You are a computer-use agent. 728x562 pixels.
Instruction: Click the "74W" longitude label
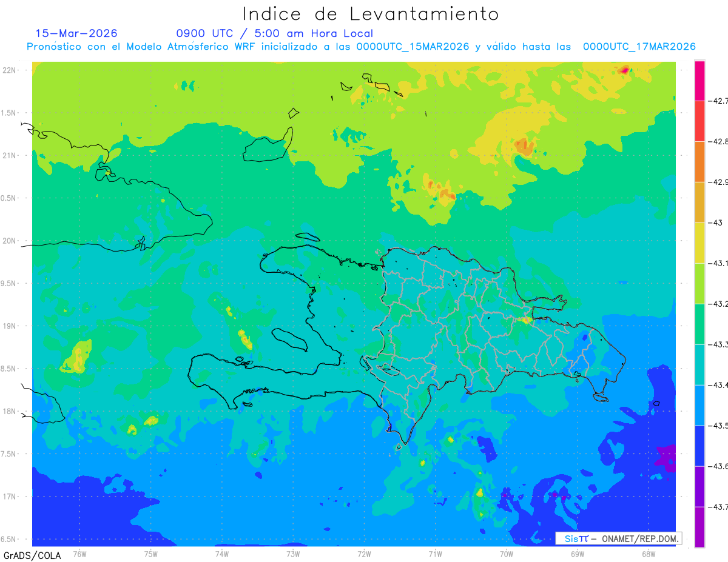point(222,554)
